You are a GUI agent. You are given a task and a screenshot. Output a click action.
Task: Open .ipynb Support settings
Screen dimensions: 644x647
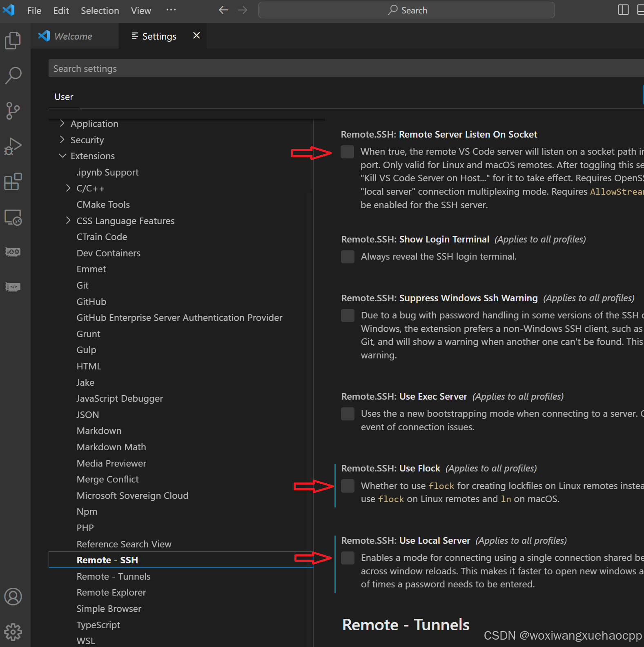(x=107, y=172)
